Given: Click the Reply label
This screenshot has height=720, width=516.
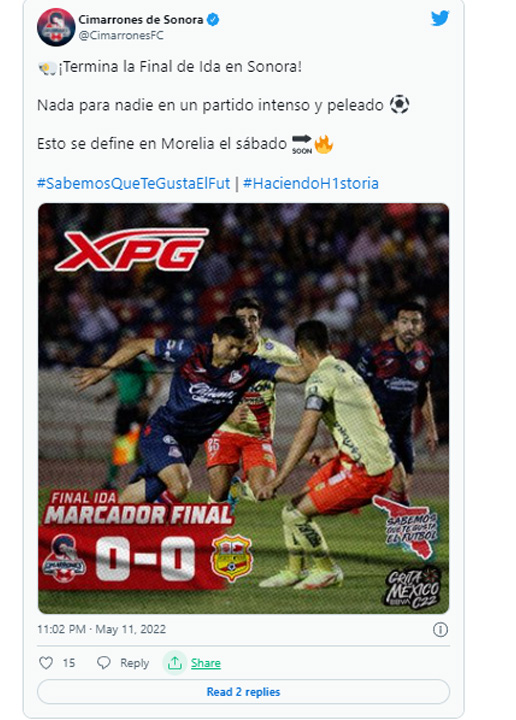Looking at the screenshot, I should tap(135, 663).
